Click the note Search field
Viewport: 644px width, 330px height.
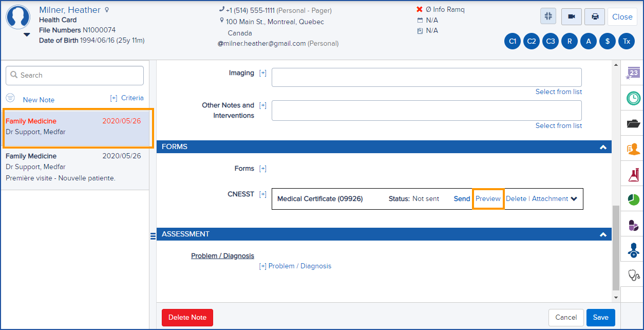click(x=74, y=75)
